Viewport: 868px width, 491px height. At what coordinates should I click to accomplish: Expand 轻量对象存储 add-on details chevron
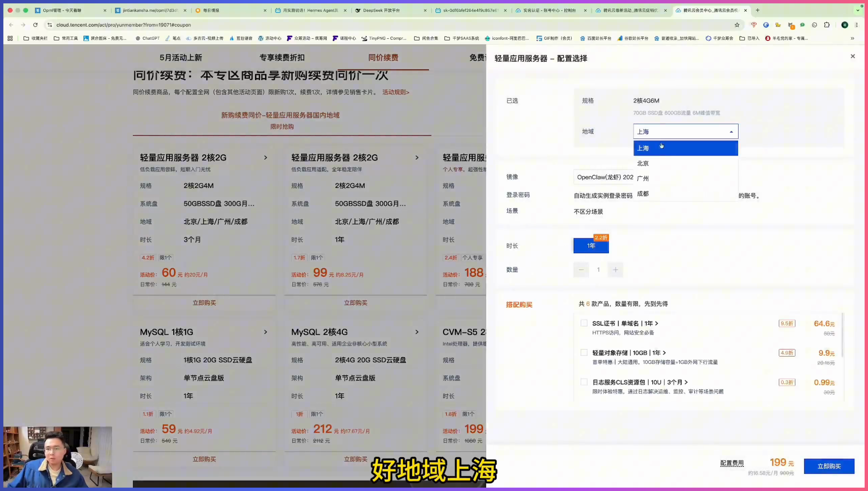664,353
